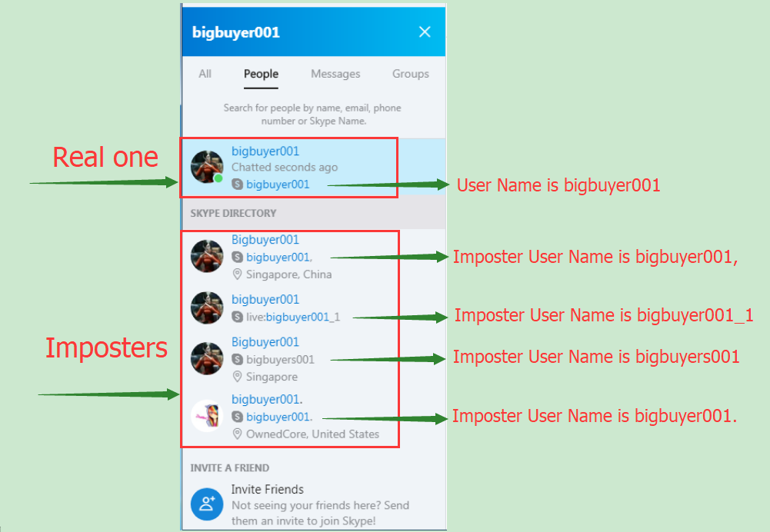
Task: Click the bigbuyer001 search title in header
Action: click(x=235, y=32)
